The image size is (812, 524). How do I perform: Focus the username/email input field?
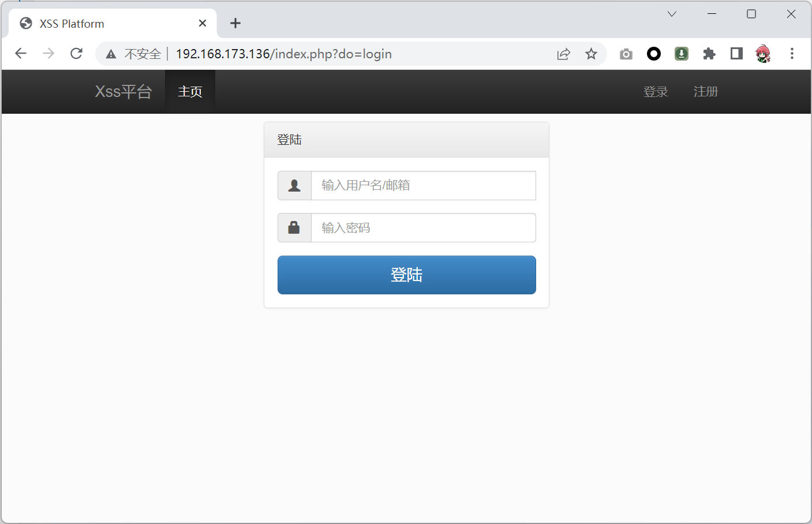point(423,185)
